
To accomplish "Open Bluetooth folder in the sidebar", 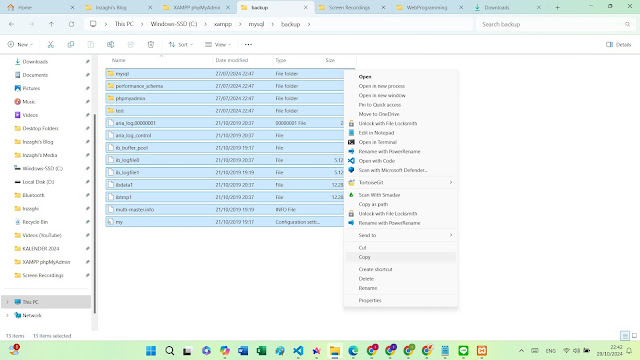I will 33,195.
